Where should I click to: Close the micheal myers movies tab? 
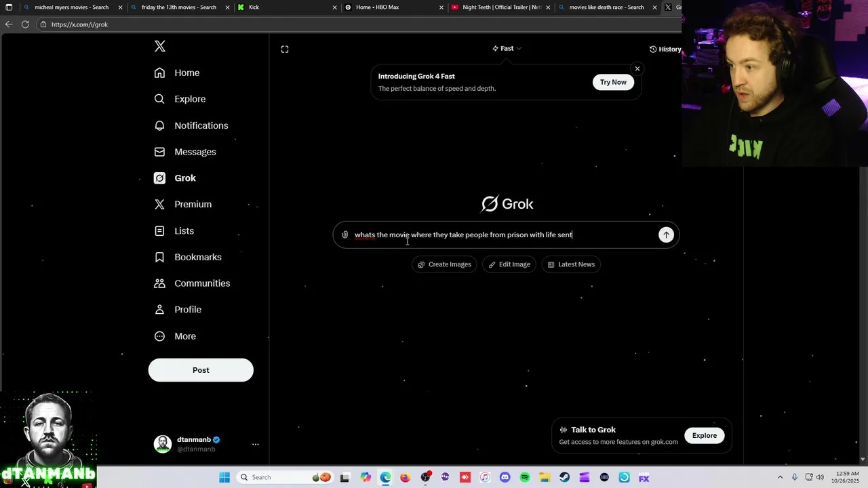[x=121, y=7]
